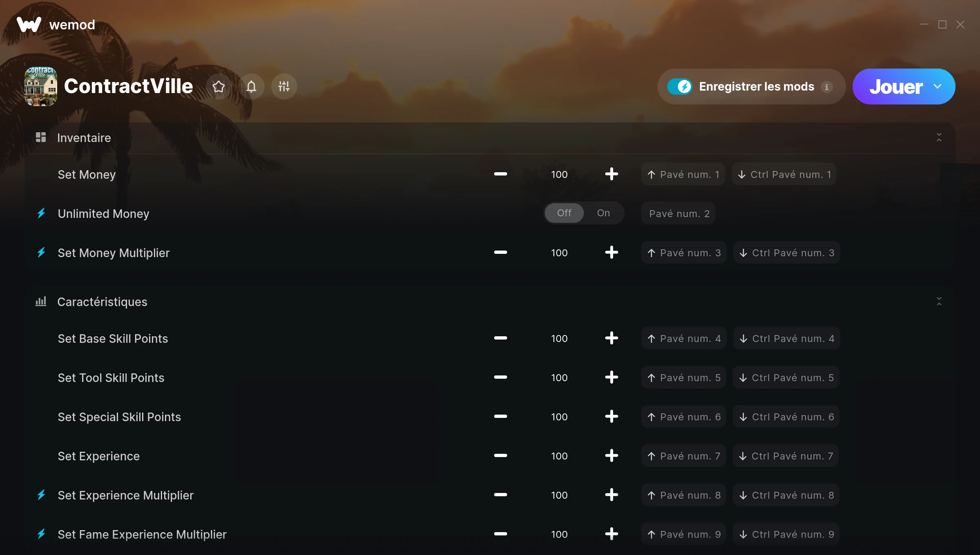Click the Jouer button
980x555 pixels.
pos(896,87)
